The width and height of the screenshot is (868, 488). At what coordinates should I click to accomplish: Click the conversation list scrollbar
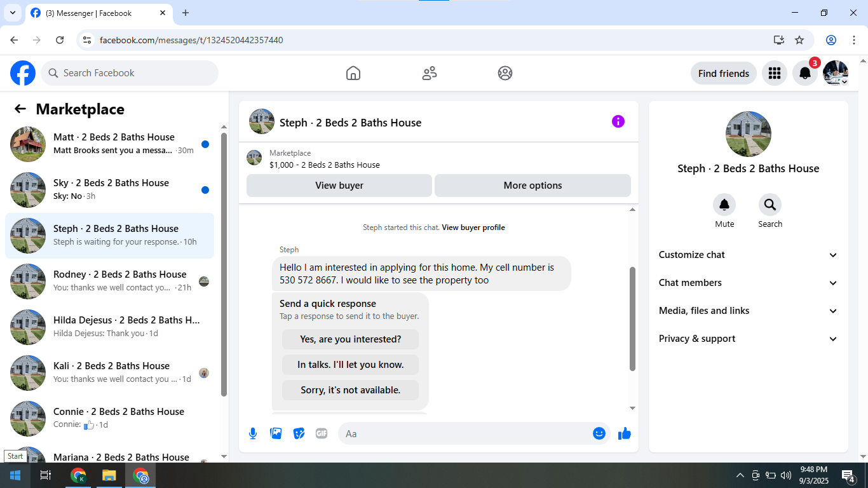coord(224,264)
